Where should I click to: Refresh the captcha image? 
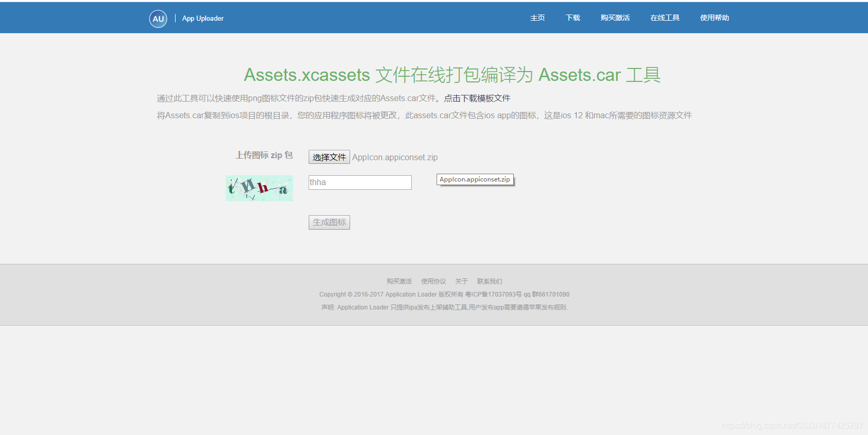point(259,188)
